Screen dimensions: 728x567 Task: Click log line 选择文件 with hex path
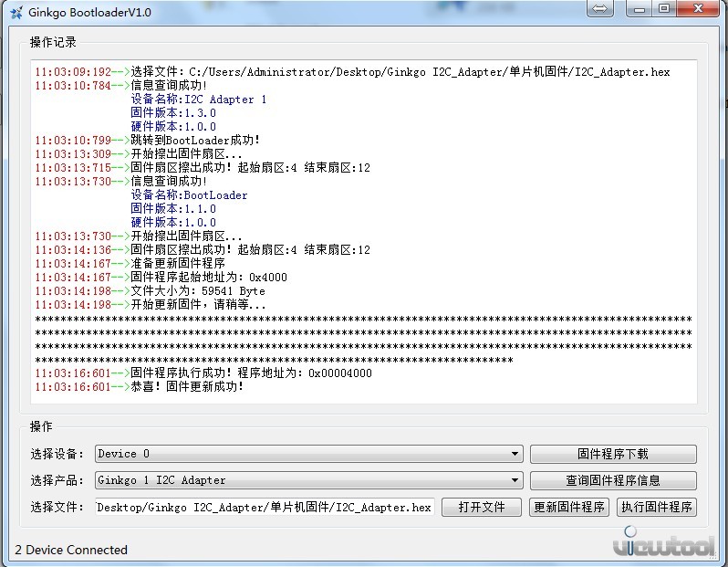(x=353, y=72)
